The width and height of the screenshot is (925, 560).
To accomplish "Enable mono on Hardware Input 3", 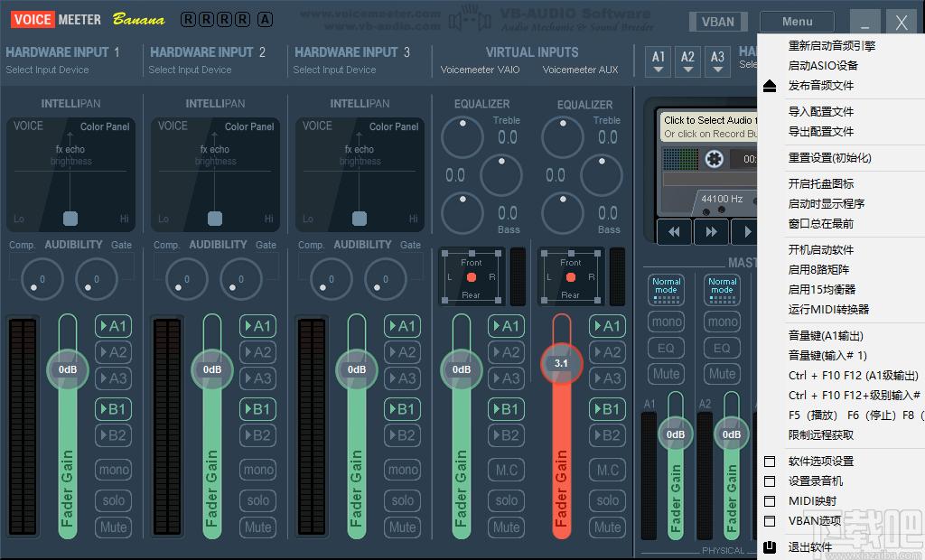I will pos(402,470).
